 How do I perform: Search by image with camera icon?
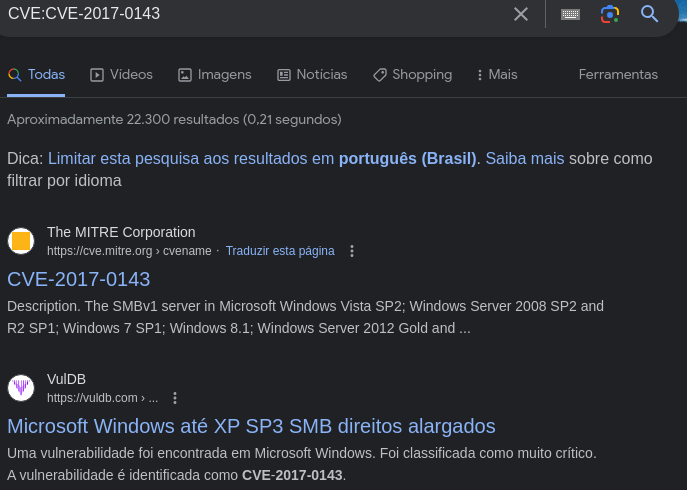(610, 14)
